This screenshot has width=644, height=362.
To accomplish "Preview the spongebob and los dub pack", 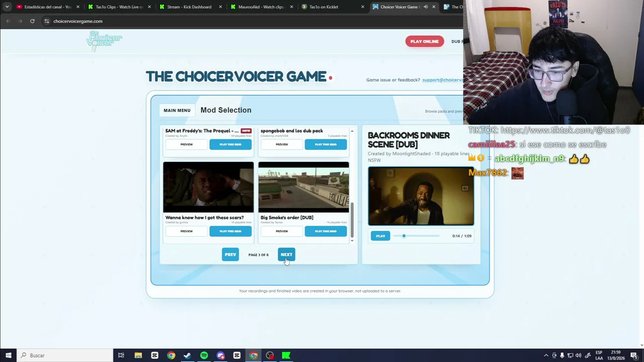I will [x=282, y=144].
